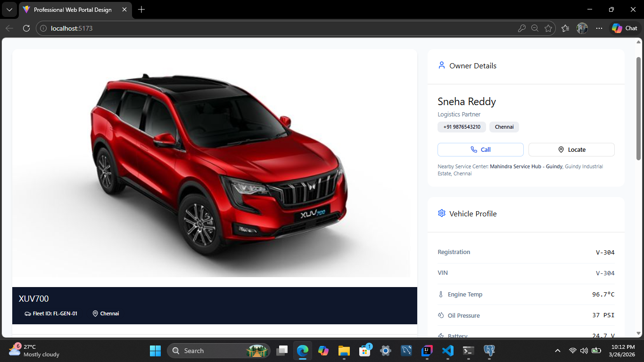Viewport: 644px width, 362px height.
Task: Click the fleet car icon beside Fleet ID
Action: click(x=28, y=313)
